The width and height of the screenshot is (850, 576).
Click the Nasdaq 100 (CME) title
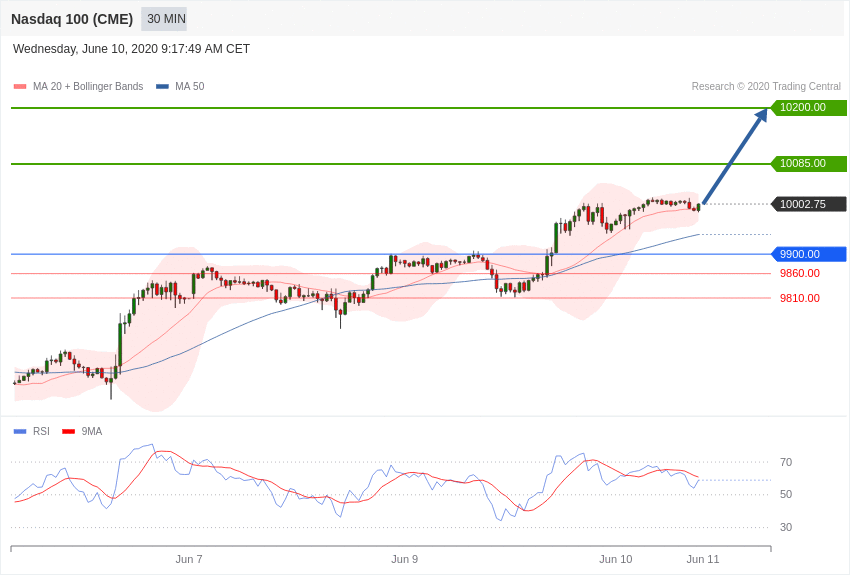pyautogui.click(x=72, y=19)
